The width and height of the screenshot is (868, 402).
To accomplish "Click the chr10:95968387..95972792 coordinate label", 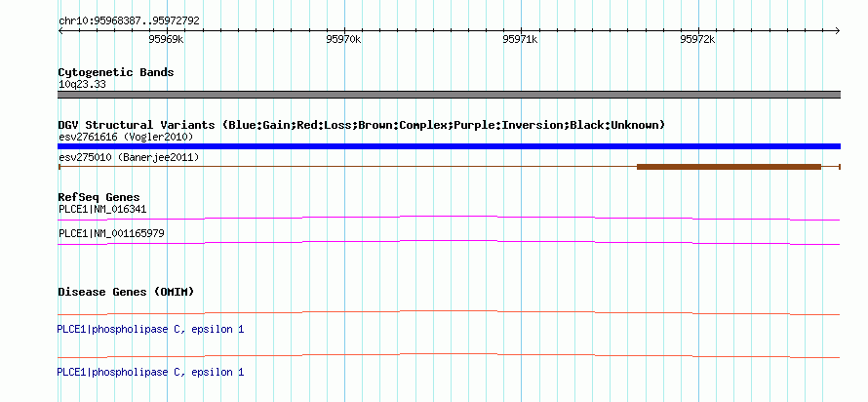I will coord(129,21).
